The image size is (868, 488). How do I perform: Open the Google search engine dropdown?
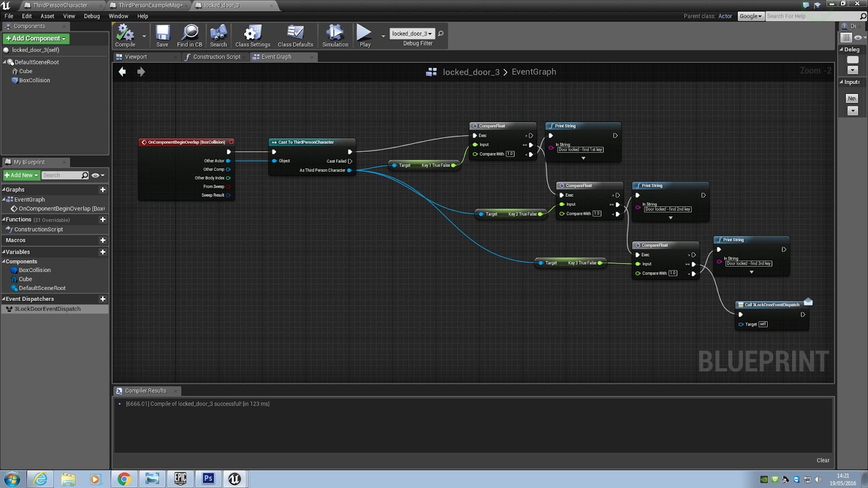click(x=751, y=16)
